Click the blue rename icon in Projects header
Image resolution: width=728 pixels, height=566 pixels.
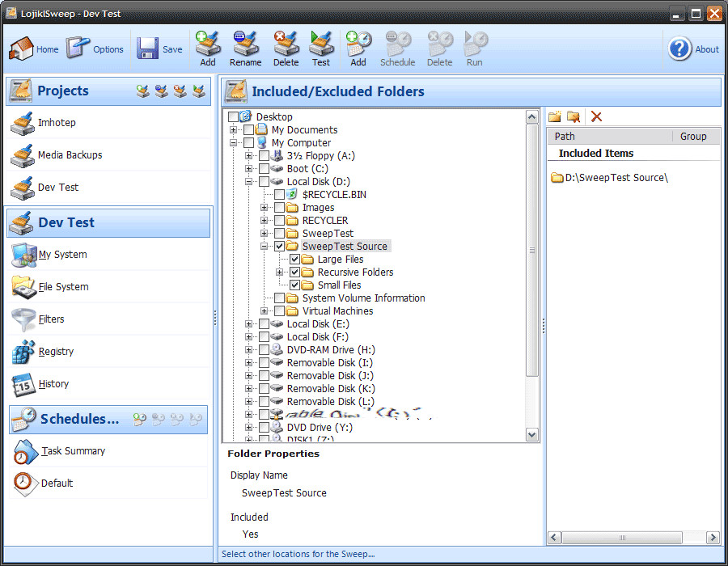pyautogui.click(x=162, y=91)
